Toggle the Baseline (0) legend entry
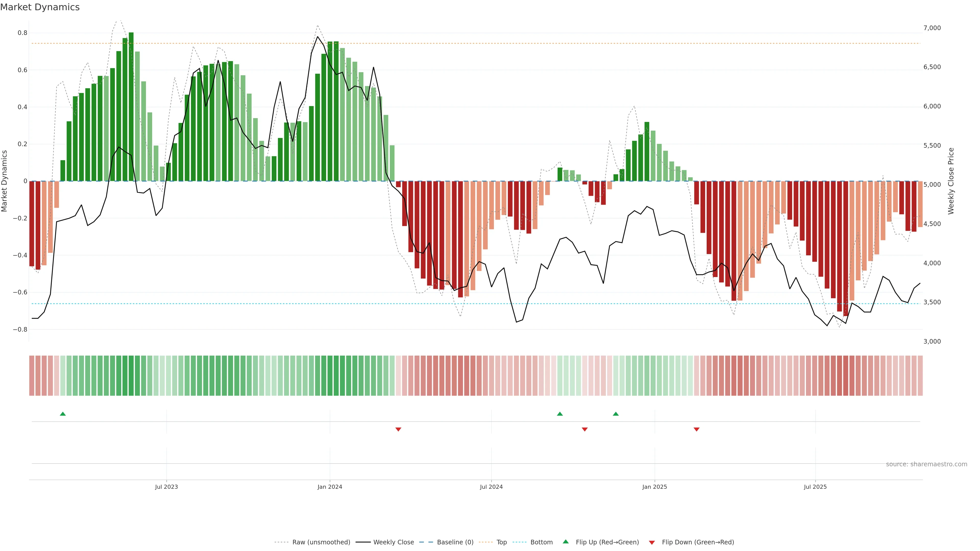Image resolution: width=980 pixels, height=551 pixels. 455,542
